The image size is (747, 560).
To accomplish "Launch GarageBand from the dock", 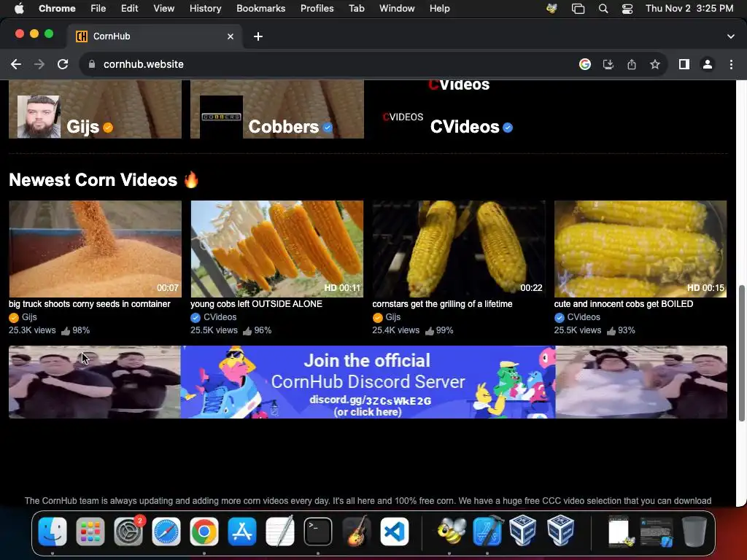I will 356,532.
